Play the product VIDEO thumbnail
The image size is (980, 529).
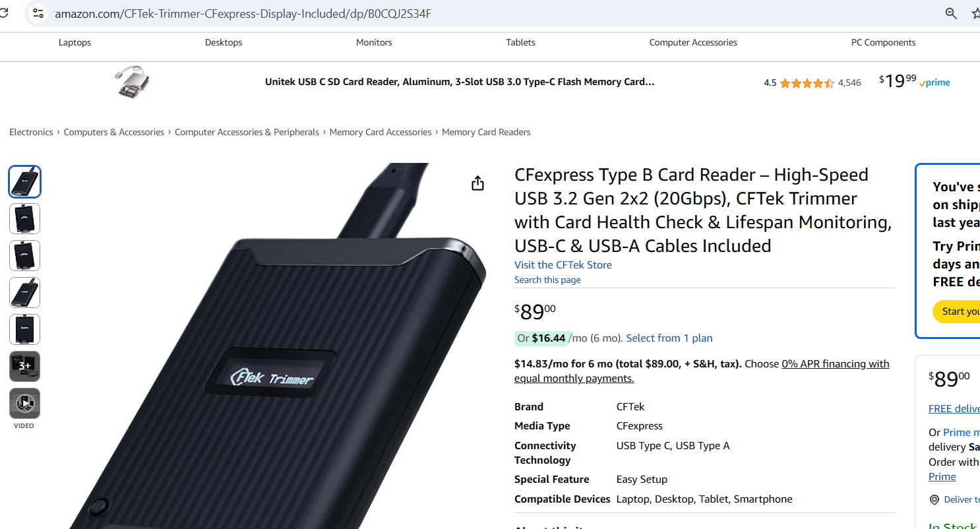[25, 404]
